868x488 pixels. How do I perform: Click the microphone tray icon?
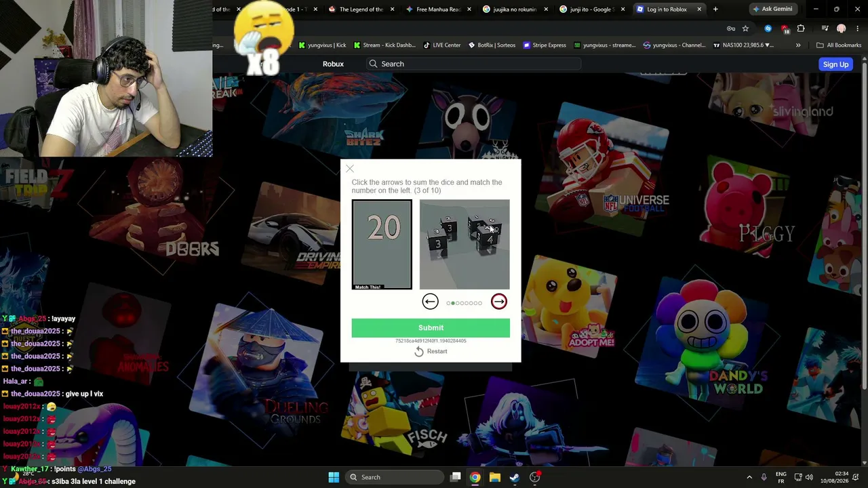tap(764, 477)
